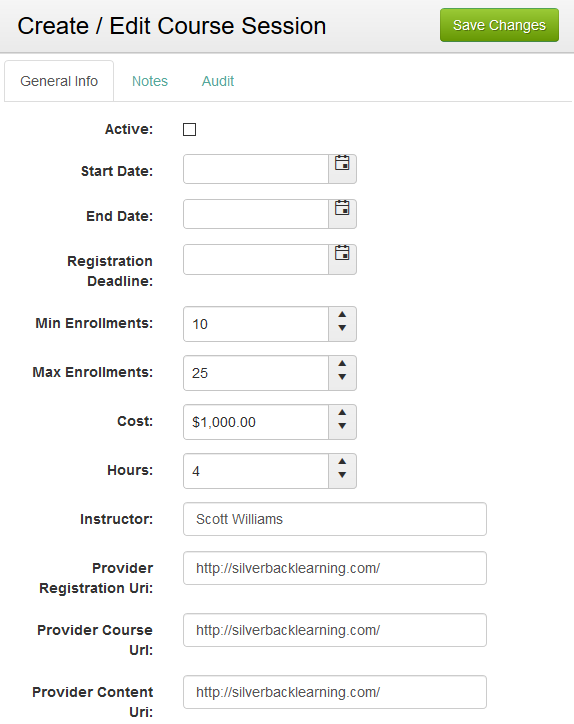The image size is (574, 724).
Task: Increase Min Enrollments with up arrow
Action: pyautogui.click(x=342, y=315)
